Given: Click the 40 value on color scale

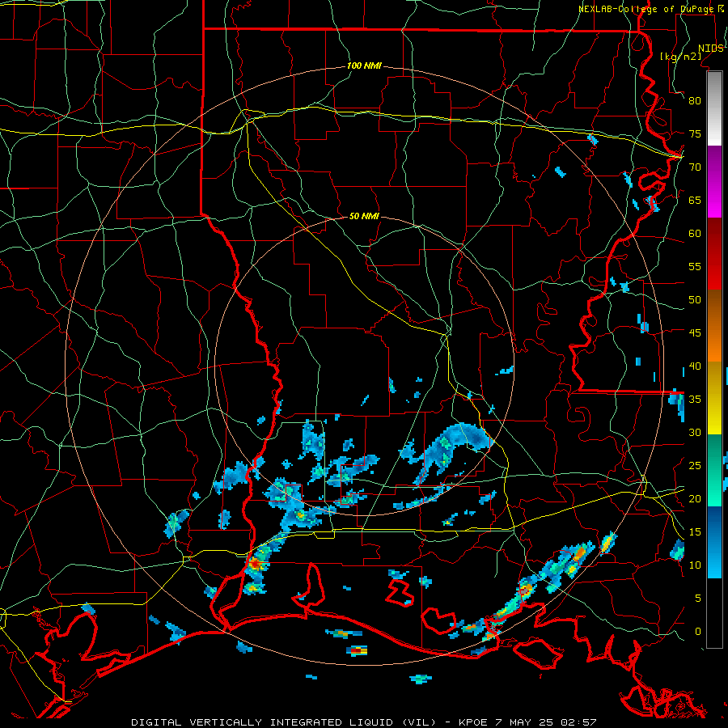Looking at the screenshot, I should tap(695, 366).
